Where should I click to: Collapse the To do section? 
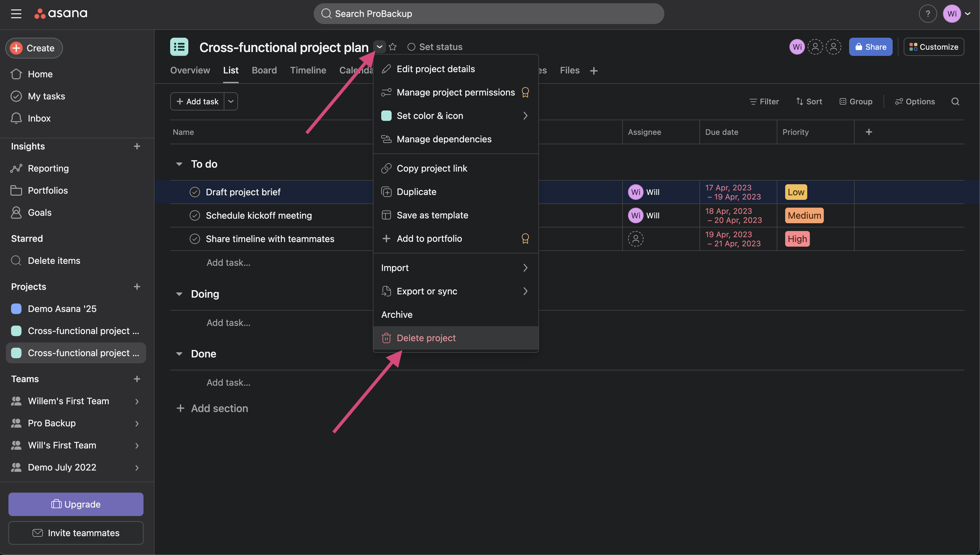(x=179, y=164)
